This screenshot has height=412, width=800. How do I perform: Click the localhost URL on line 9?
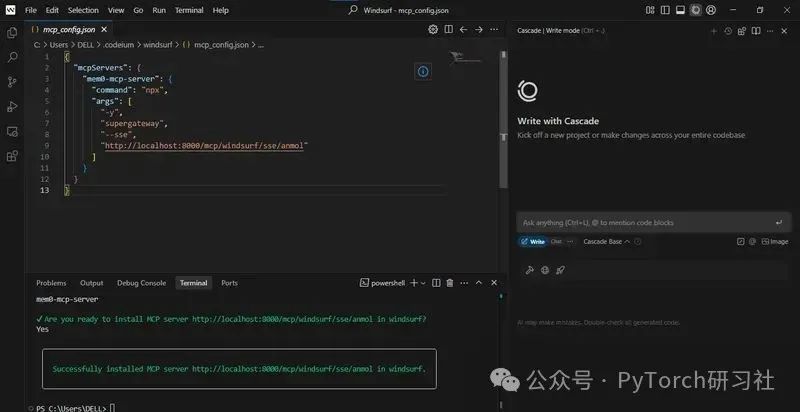(x=204, y=146)
